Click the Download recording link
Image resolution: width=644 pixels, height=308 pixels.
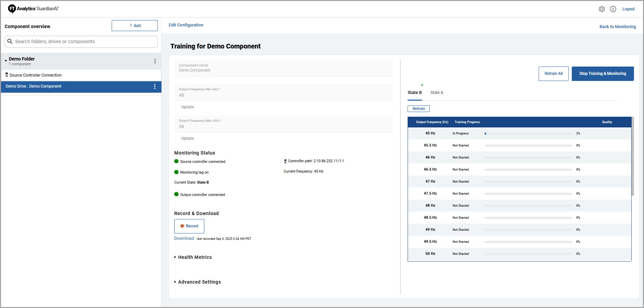[184, 238]
